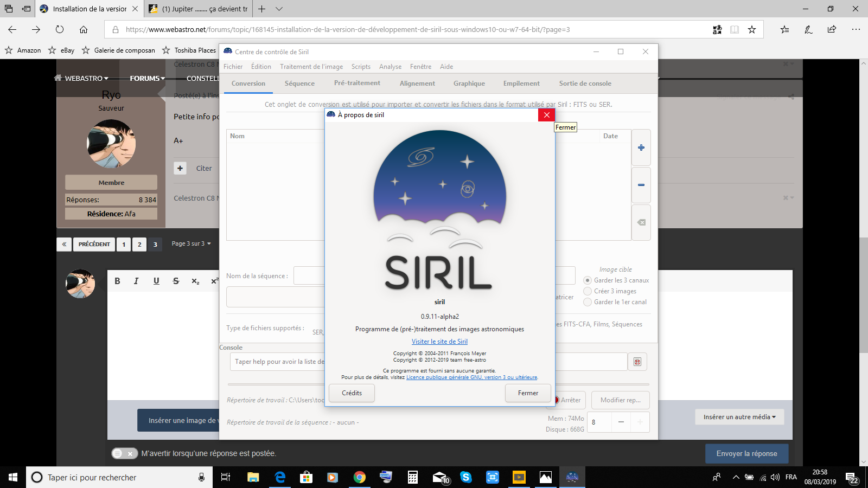Click the Strikethrough icon in the reply editor

click(176, 281)
